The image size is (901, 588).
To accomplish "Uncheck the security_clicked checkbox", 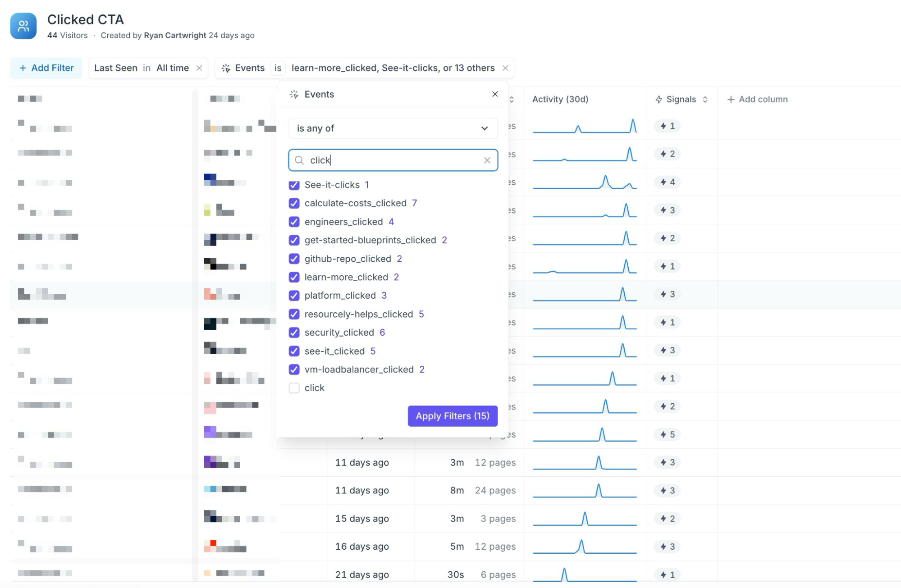I will (x=294, y=333).
